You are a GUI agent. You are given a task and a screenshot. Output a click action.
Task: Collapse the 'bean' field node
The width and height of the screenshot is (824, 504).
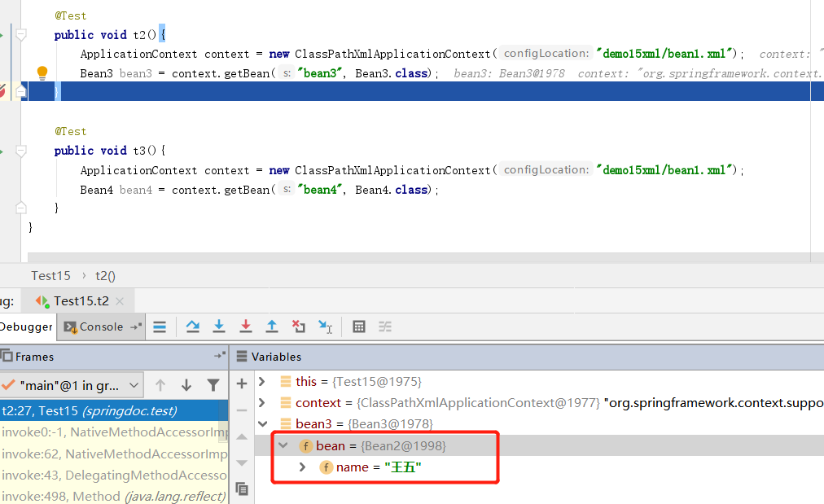click(x=283, y=445)
